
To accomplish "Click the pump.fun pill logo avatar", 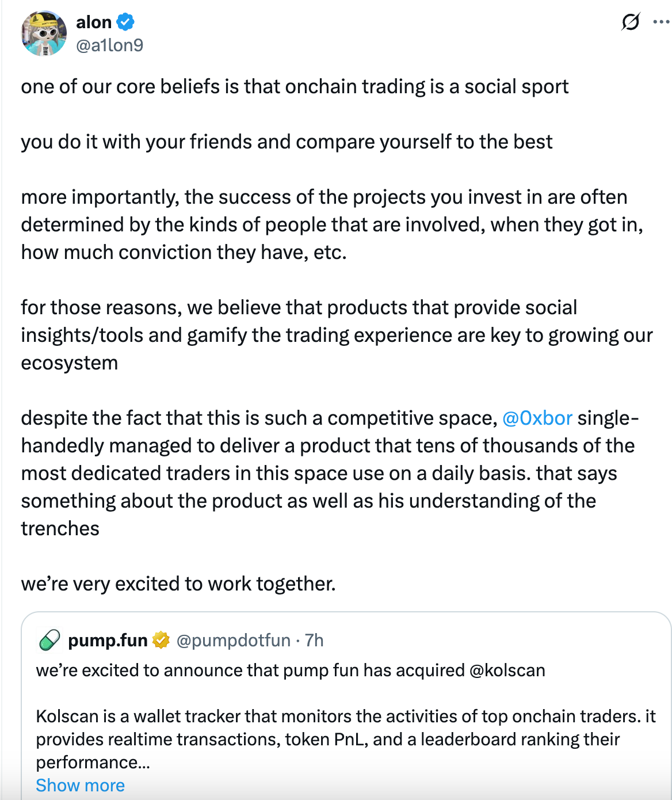I will click(49, 640).
